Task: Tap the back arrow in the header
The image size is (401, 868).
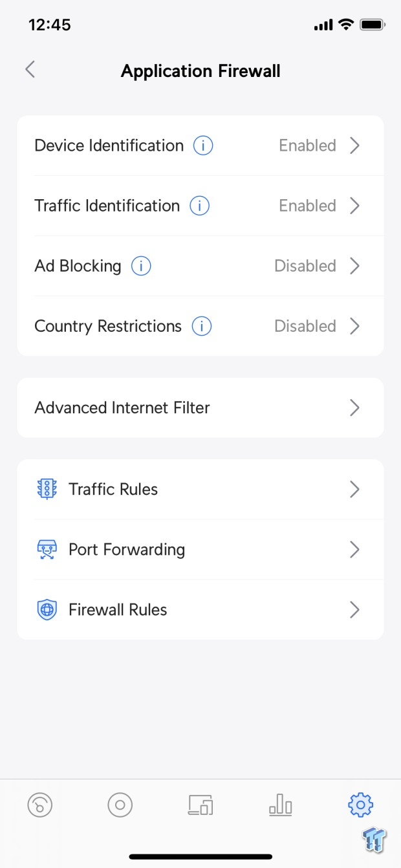Action: click(x=30, y=70)
